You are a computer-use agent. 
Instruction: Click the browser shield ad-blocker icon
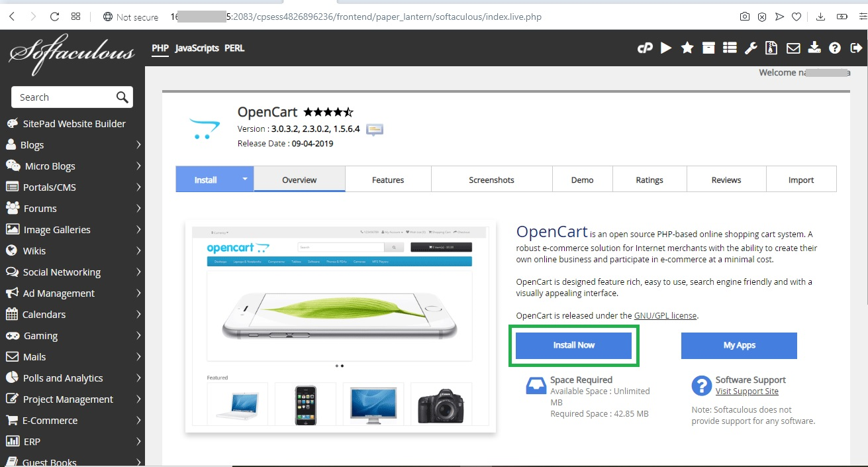pos(762,17)
